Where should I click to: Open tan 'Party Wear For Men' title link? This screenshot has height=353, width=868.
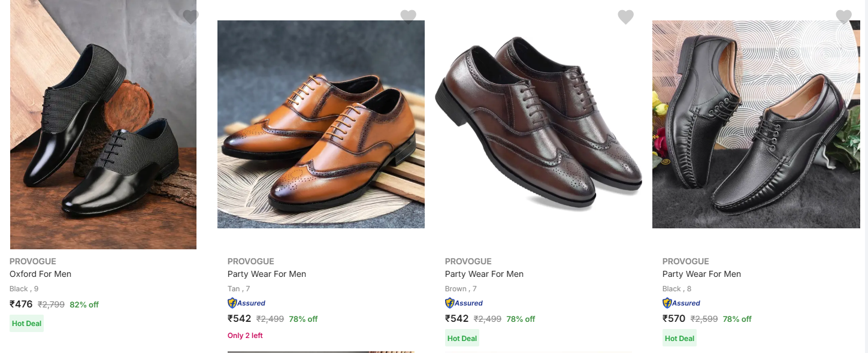coord(267,274)
